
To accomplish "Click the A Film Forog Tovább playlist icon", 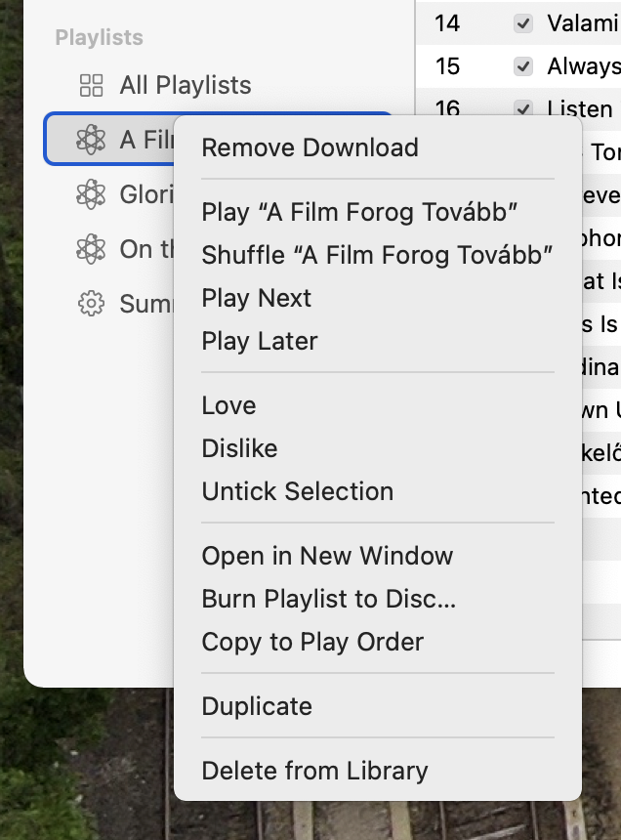I will tap(91, 140).
